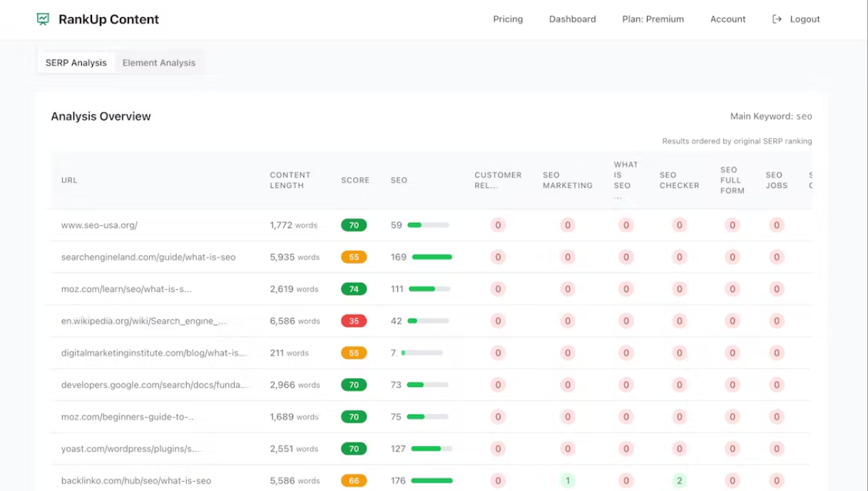Click the 1,689 words content length
Screen dimensions: 868x491
click(x=294, y=417)
